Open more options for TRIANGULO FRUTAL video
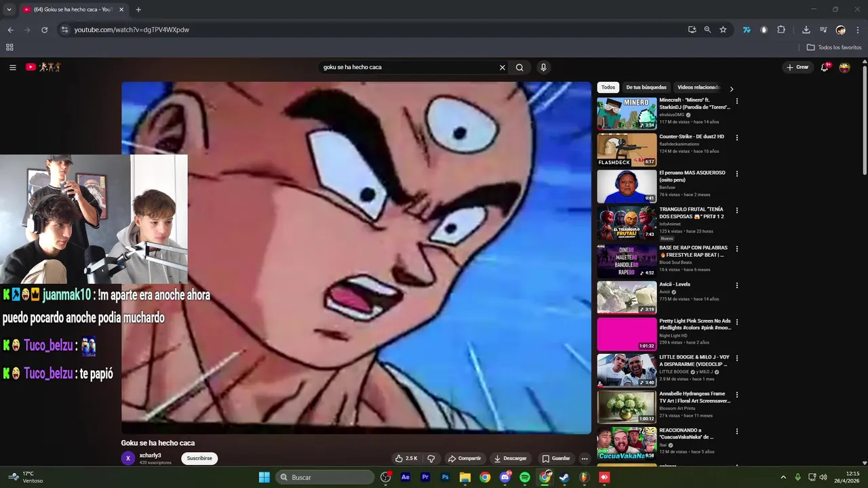This screenshot has width=868, height=488. coord(736,210)
